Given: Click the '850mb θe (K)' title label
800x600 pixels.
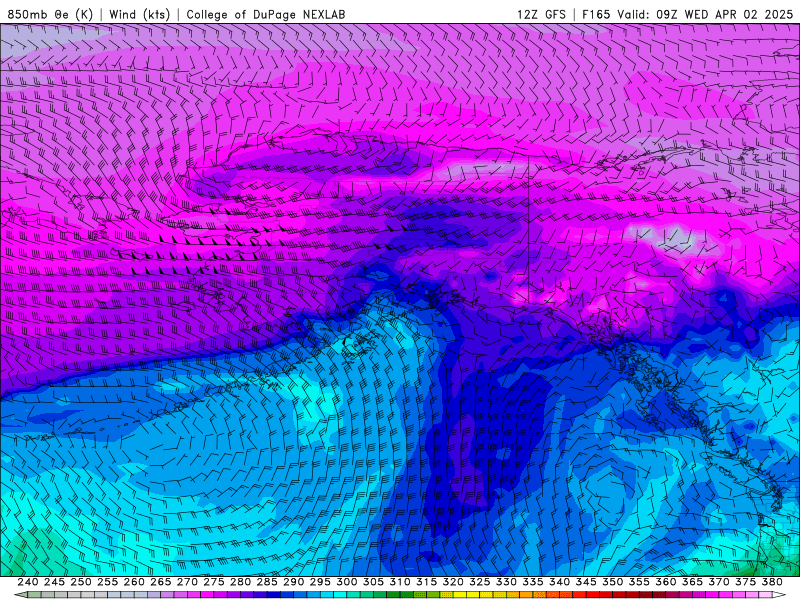Looking at the screenshot, I should (50, 14).
